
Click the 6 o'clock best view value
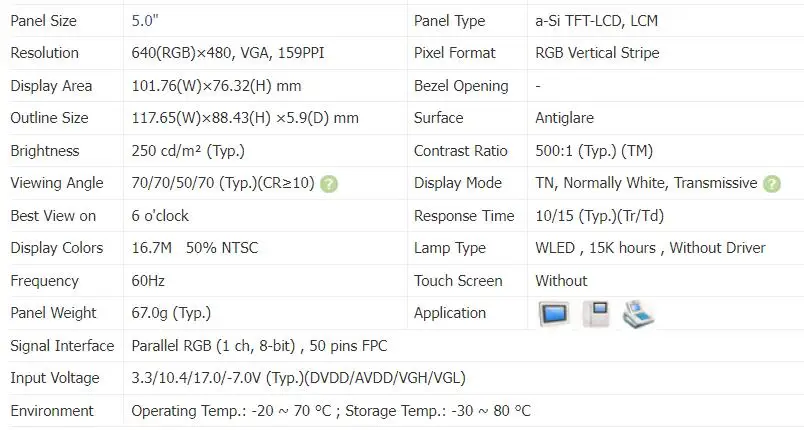(160, 216)
